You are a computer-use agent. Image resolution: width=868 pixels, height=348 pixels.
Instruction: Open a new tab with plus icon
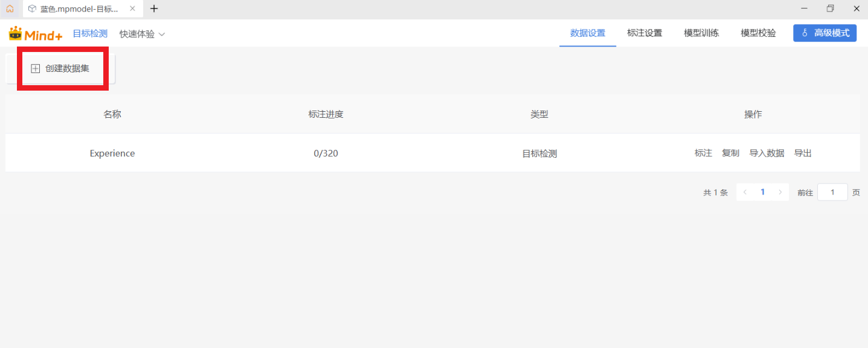click(154, 9)
